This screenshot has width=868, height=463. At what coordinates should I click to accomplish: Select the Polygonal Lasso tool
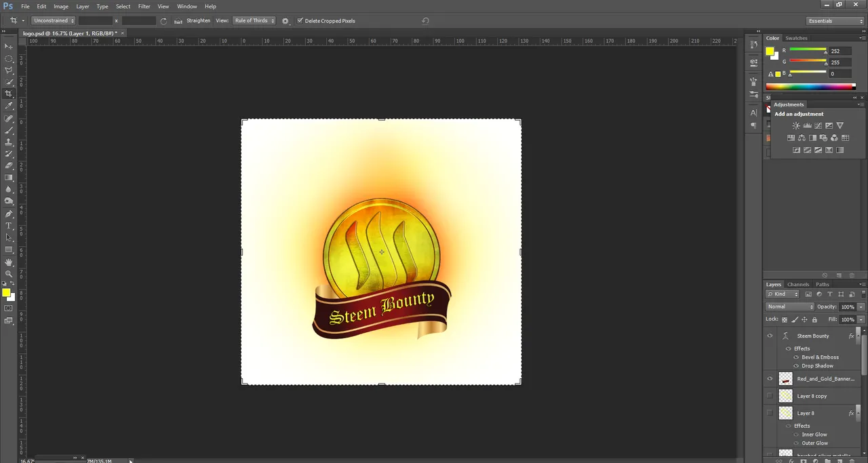[x=9, y=70]
